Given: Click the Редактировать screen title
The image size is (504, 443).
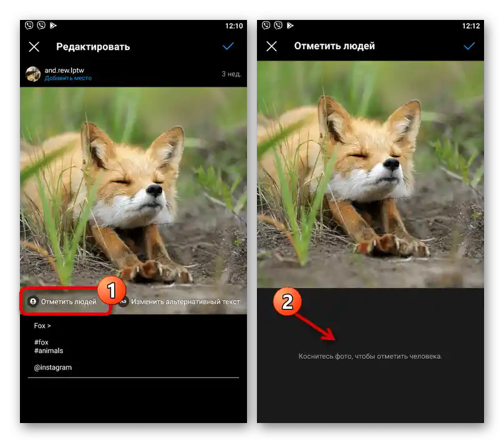Looking at the screenshot, I should click(93, 47).
